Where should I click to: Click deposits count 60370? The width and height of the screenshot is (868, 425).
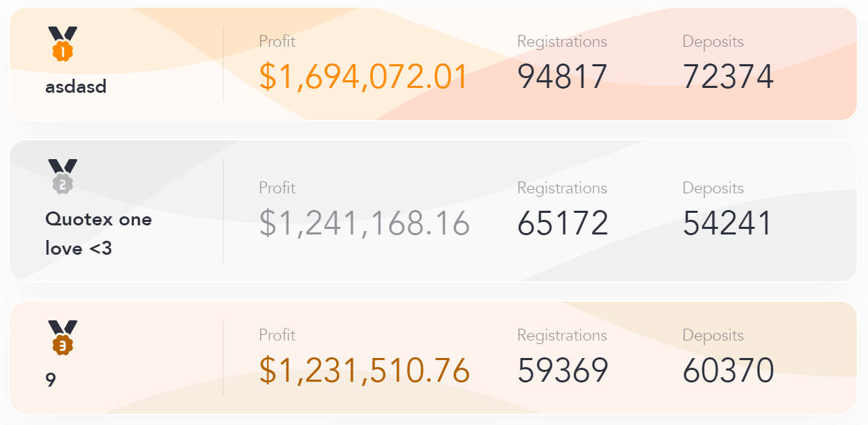coord(728,371)
